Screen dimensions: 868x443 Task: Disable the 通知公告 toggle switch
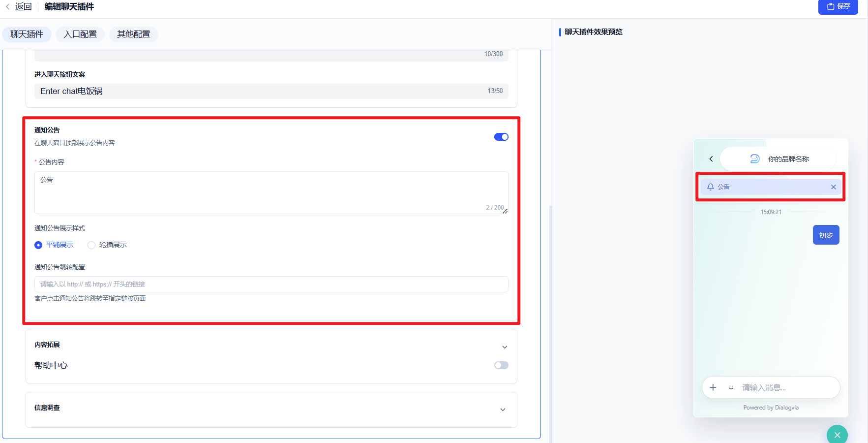pos(501,137)
